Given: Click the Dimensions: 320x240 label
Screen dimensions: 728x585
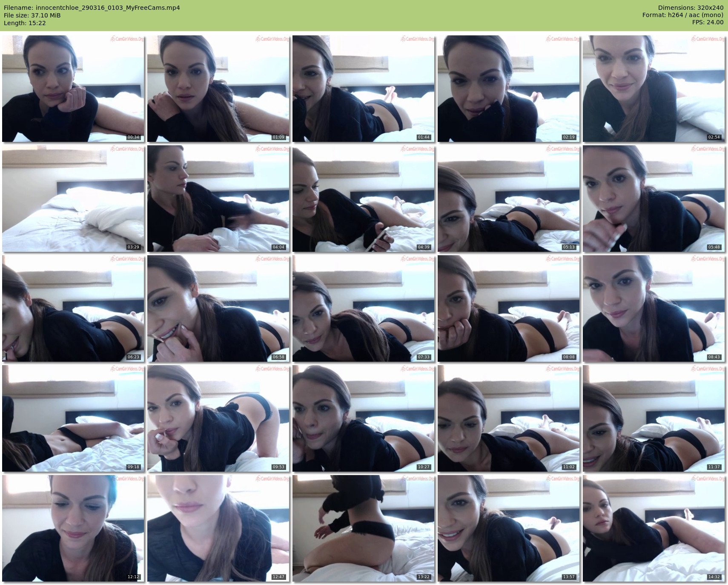Looking at the screenshot, I should pos(691,8).
